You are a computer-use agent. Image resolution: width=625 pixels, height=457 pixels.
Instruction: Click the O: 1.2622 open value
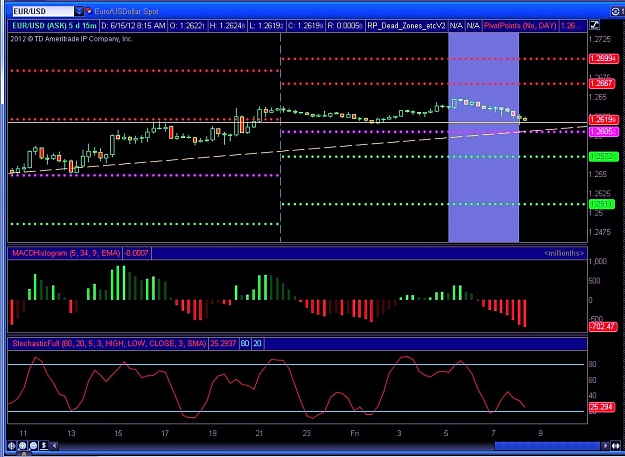tap(187, 26)
